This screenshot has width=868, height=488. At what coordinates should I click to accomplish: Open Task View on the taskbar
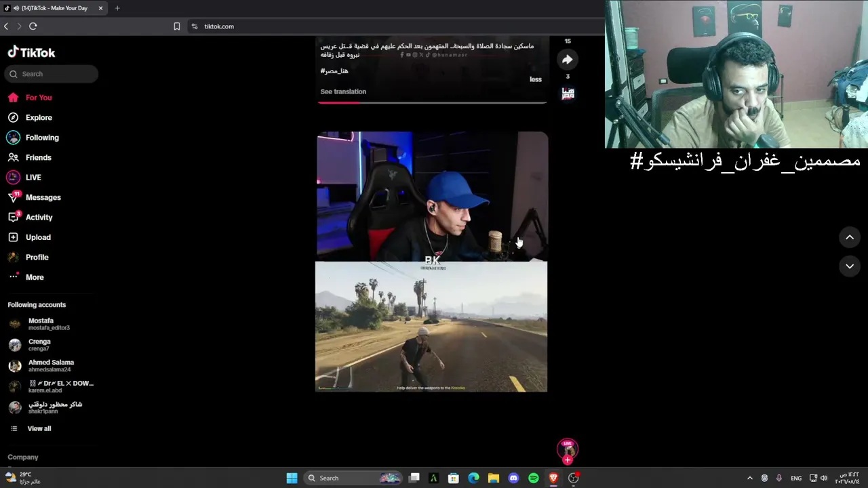pos(414,478)
